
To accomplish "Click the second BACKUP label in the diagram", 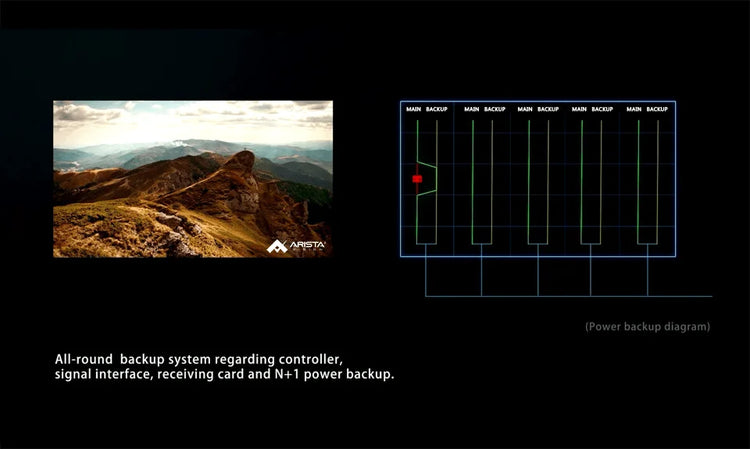I will (x=495, y=109).
